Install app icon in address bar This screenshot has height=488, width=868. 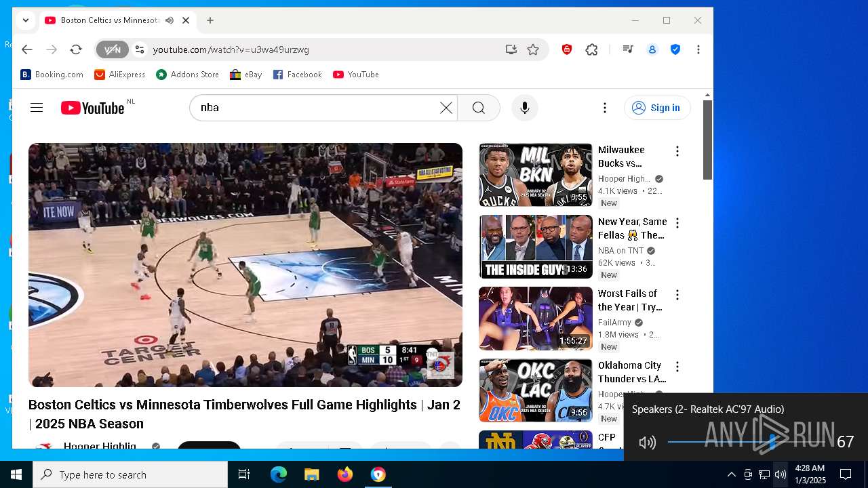(x=511, y=49)
